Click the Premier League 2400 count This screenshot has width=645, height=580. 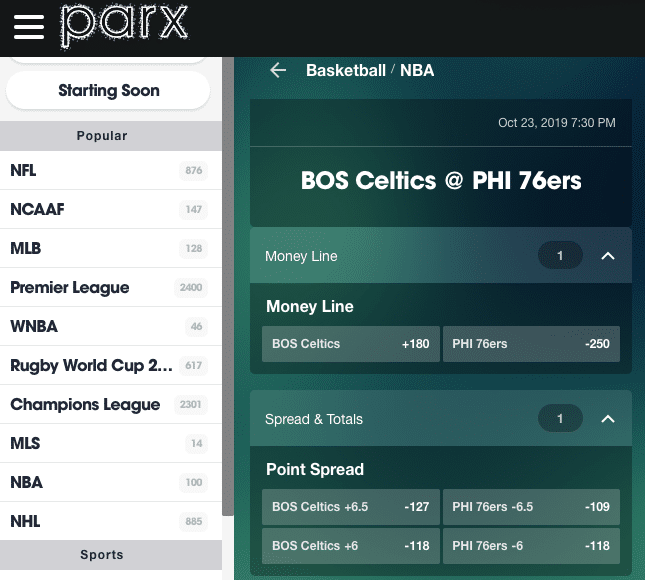(191, 287)
